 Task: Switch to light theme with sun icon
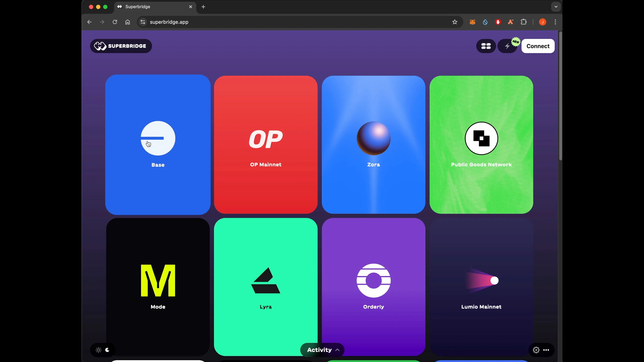(98, 350)
